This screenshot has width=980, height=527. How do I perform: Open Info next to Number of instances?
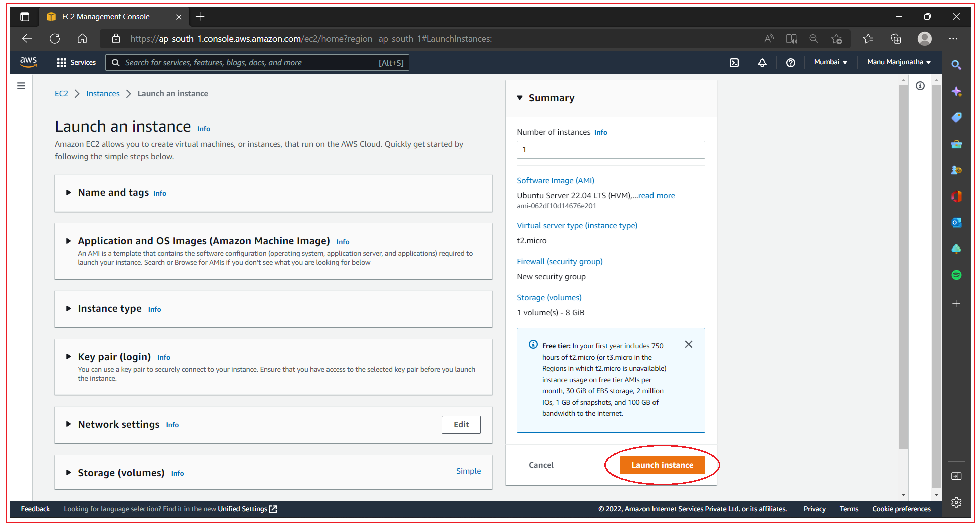tap(601, 132)
